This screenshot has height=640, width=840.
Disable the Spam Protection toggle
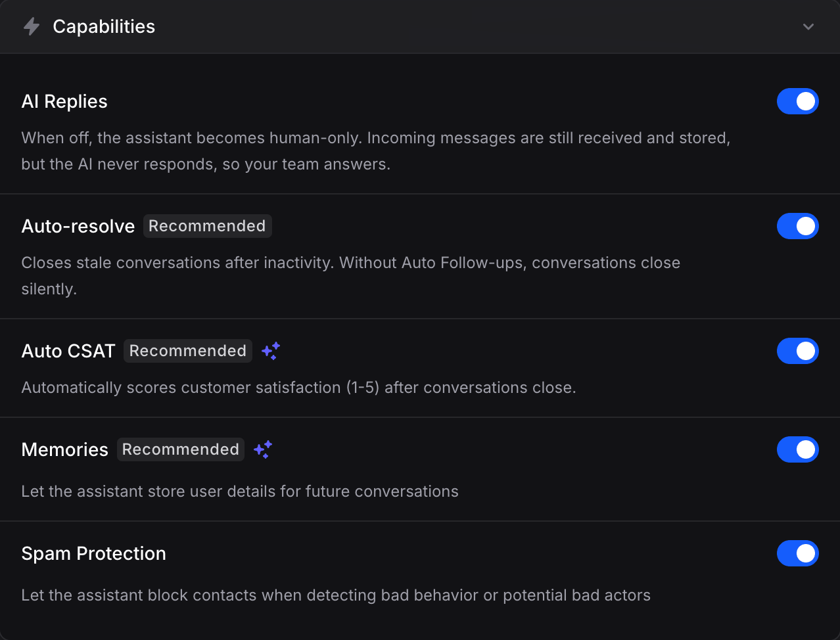pos(797,553)
